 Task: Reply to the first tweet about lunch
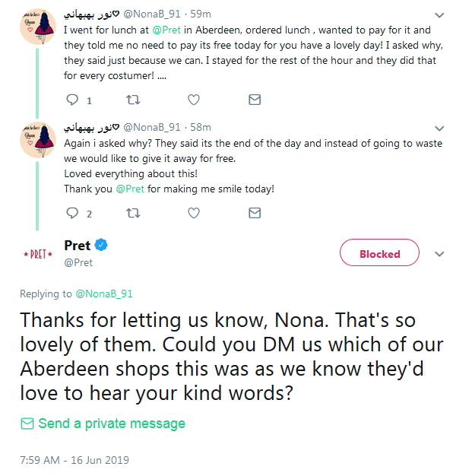coord(73,100)
